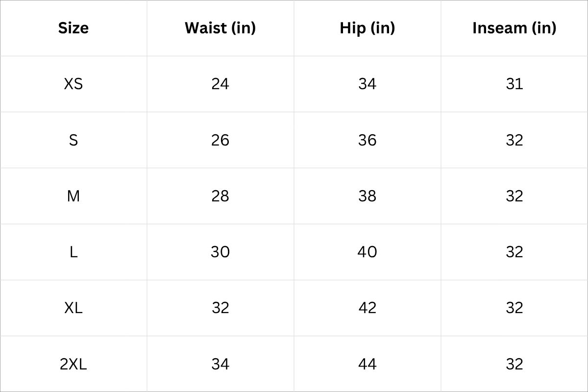Click the hip value 42
The height and width of the screenshot is (392, 588).
(367, 308)
